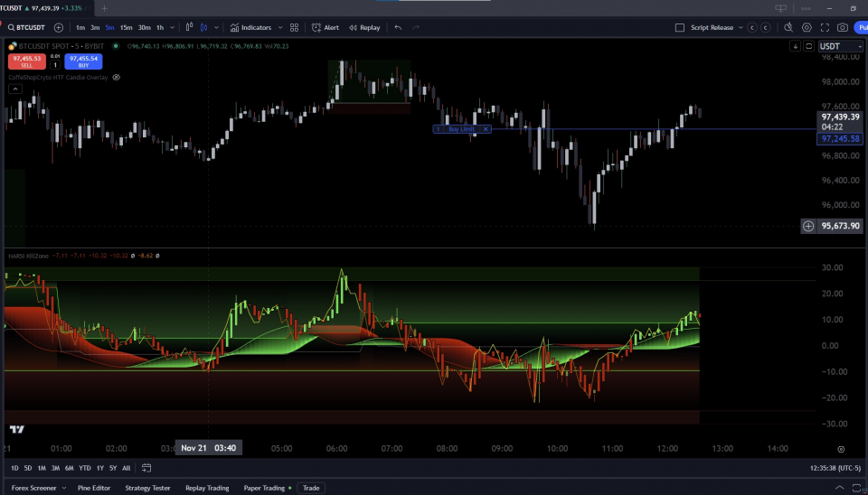
Task: Click the blue BUY button
Action: [82, 61]
